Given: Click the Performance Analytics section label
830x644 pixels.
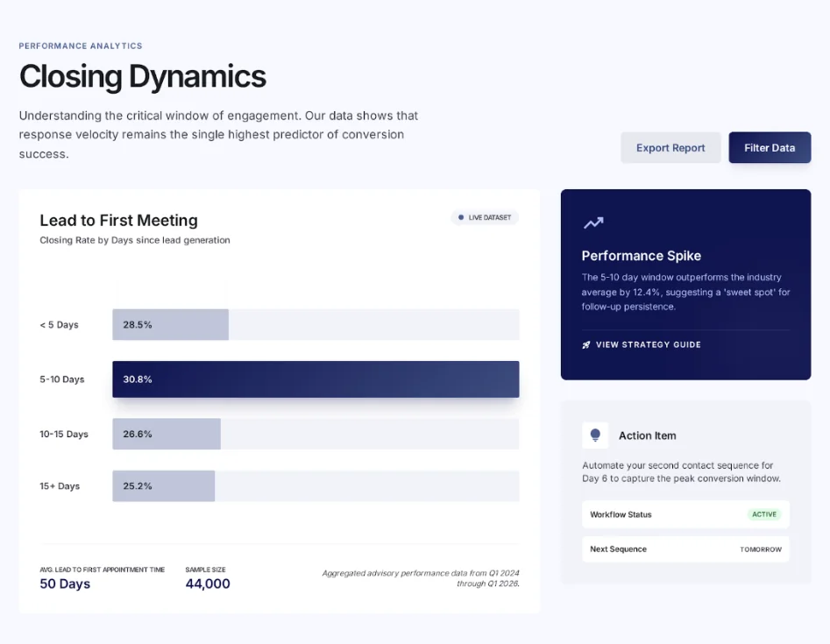Looking at the screenshot, I should click(81, 46).
